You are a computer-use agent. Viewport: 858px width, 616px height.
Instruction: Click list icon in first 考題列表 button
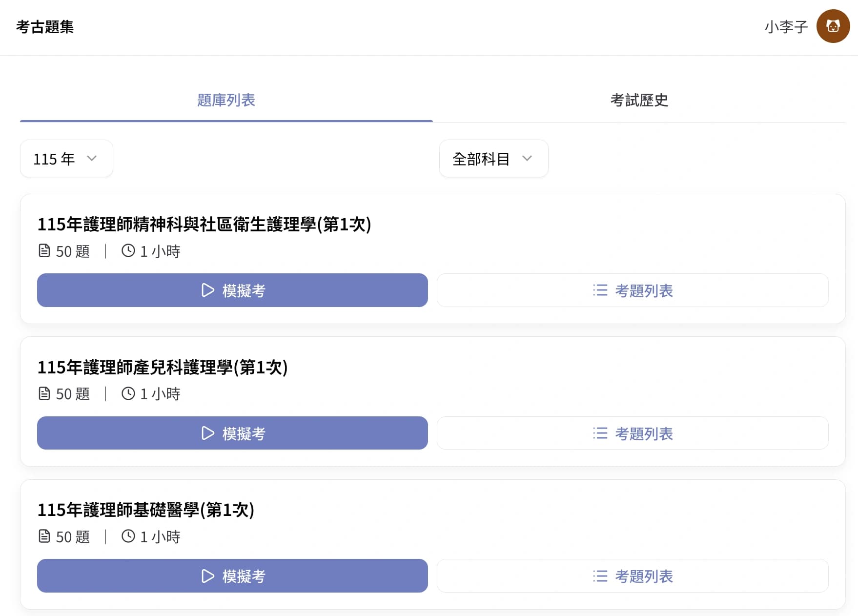coord(600,290)
